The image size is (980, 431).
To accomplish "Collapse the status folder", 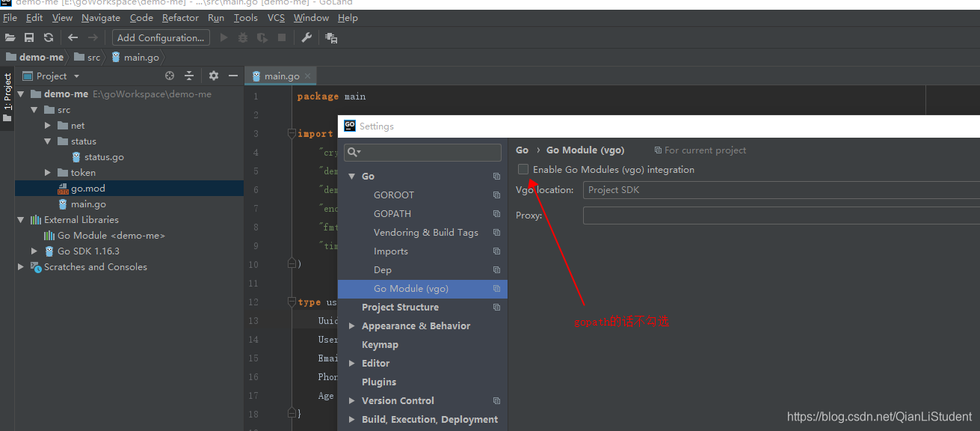I will tap(48, 141).
